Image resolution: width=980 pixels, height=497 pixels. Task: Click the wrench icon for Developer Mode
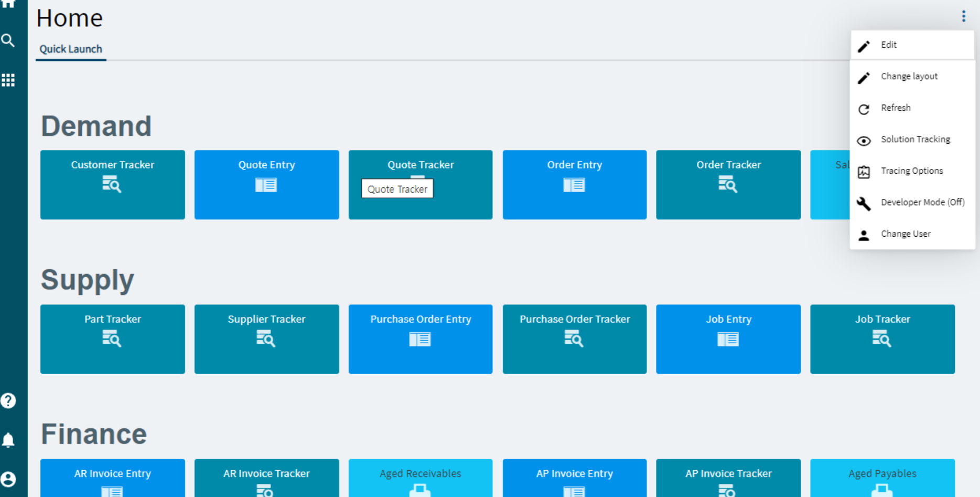pyautogui.click(x=864, y=204)
